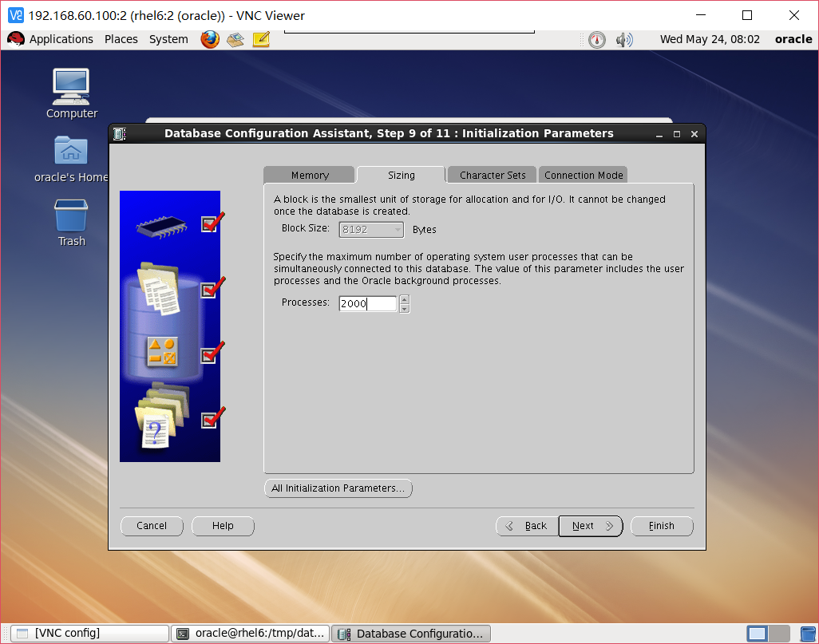Click Finish to complete the wizard
This screenshot has height=644, width=819.
click(x=661, y=526)
